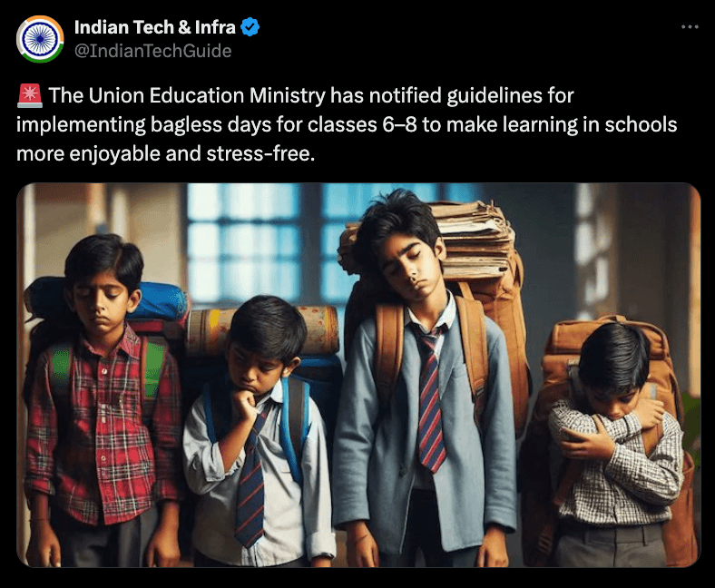Click the text 'more enjoyable and stress-free.'
Viewport: 715px width, 588px height.
pyautogui.click(x=165, y=153)
